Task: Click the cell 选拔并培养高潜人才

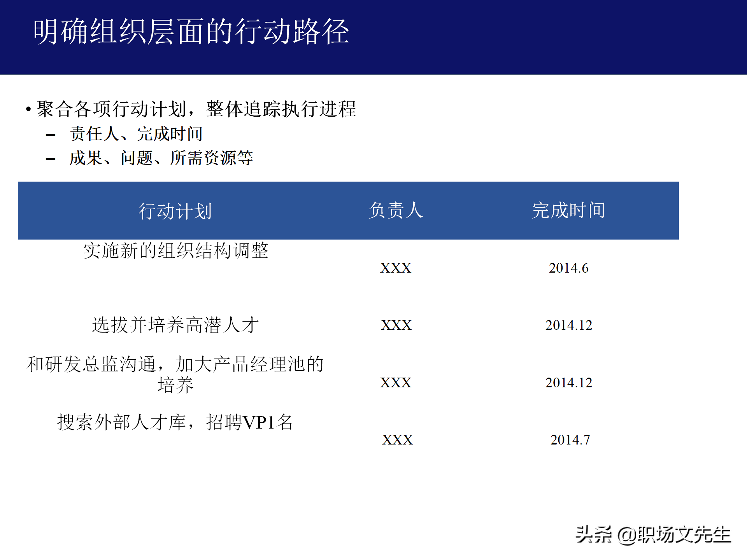Action: point(175,325)
